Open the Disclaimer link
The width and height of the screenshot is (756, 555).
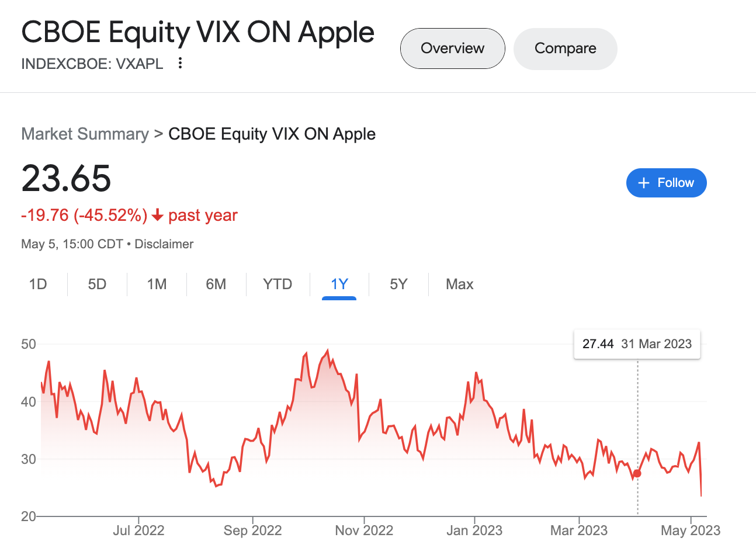(x=164, y=244)
